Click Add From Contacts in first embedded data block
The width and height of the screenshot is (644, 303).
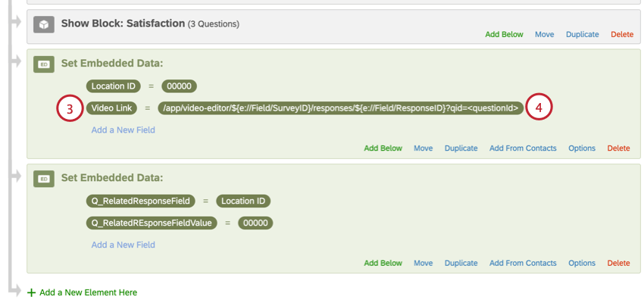pos(523,148)
